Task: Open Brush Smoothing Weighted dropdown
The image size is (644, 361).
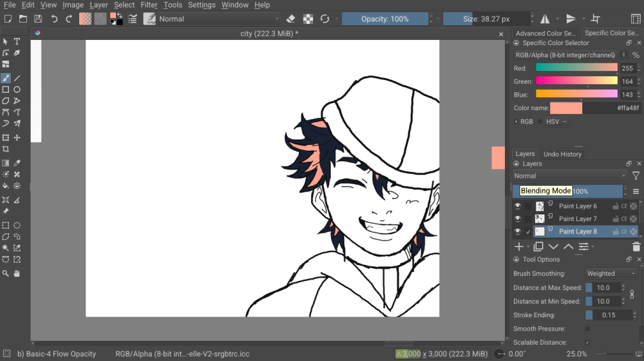Action: [x=611, y=273]
